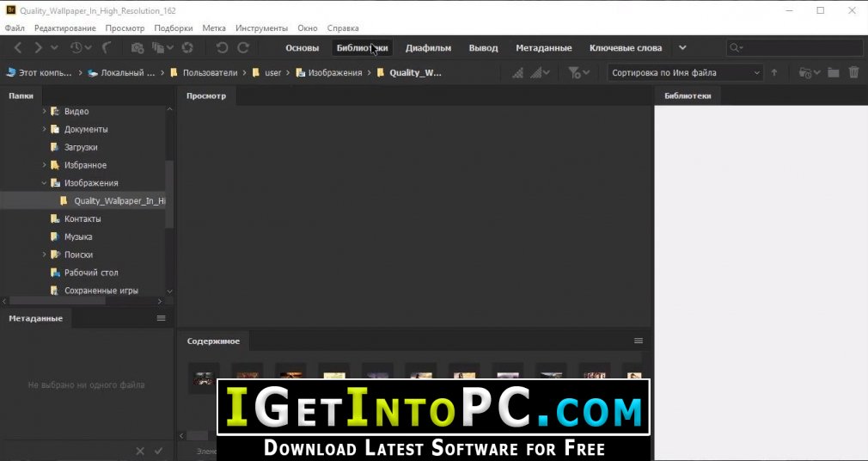The image size is (868, 461).
Task: Toggle ascending sort order arrow
Action: pyautogui.click(x=773, y=72)
